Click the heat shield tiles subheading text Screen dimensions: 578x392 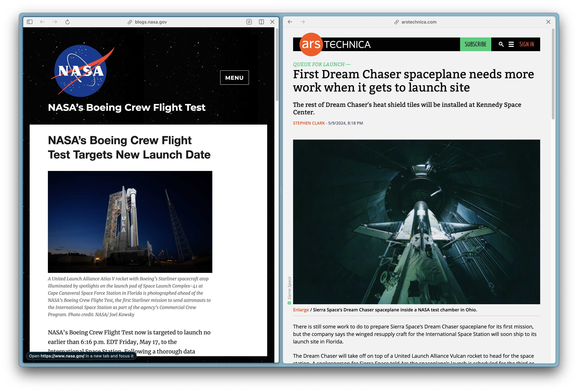tap(407, 108)
